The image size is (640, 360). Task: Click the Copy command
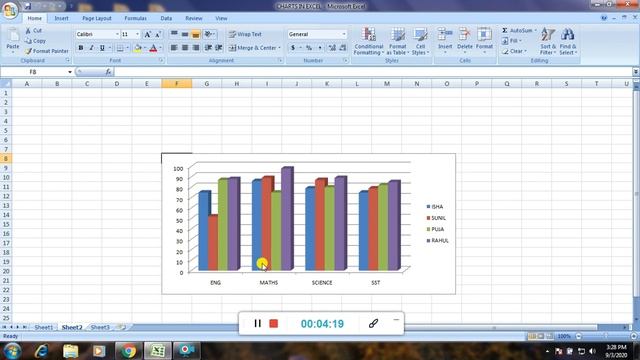[x=35, y=41]
